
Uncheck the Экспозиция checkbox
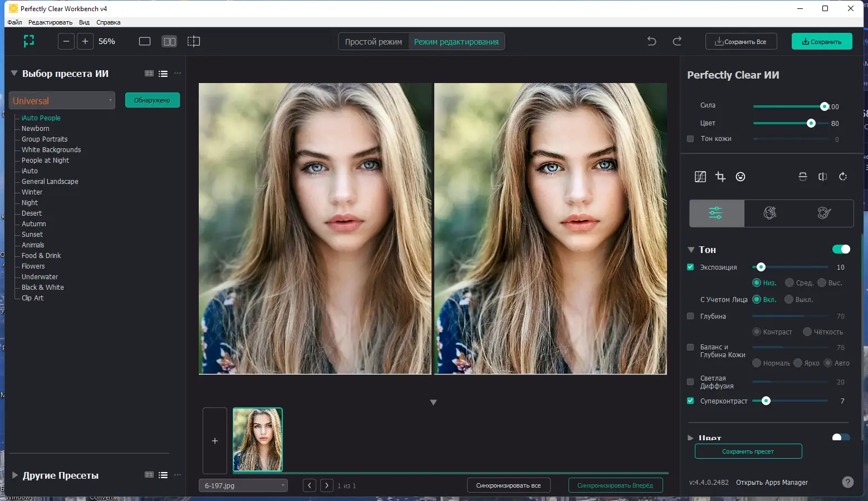[x=690, y=267]
